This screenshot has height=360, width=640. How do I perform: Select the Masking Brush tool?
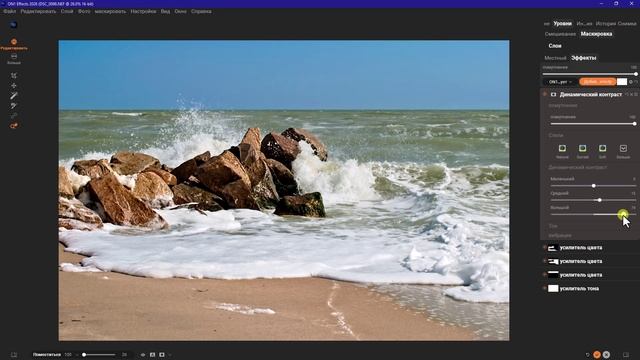click(x=14, y=96)
